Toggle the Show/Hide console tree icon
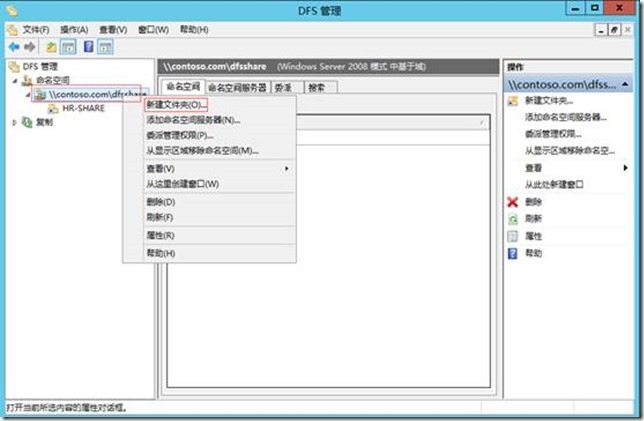 point(68,47)
